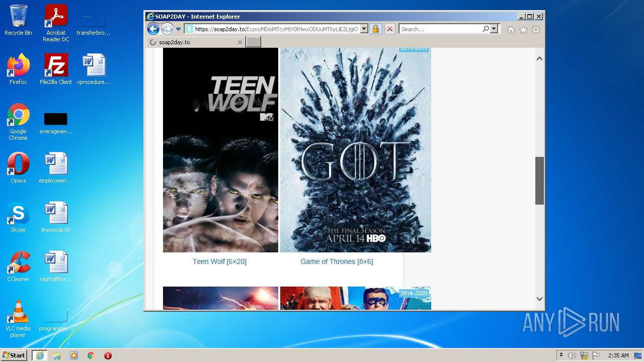Launch Opera desktop shortcut

coord(18,168)
